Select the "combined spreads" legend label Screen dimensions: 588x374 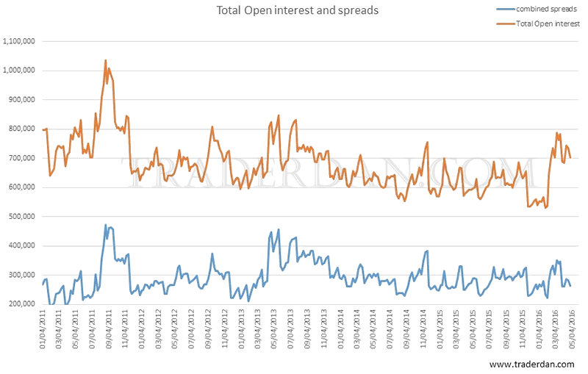(x=543, y=7)
